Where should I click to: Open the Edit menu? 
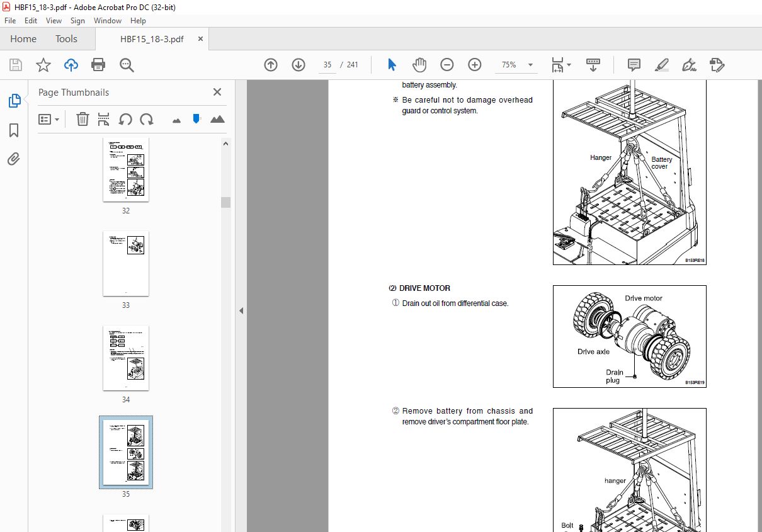(x=31, y=21)
